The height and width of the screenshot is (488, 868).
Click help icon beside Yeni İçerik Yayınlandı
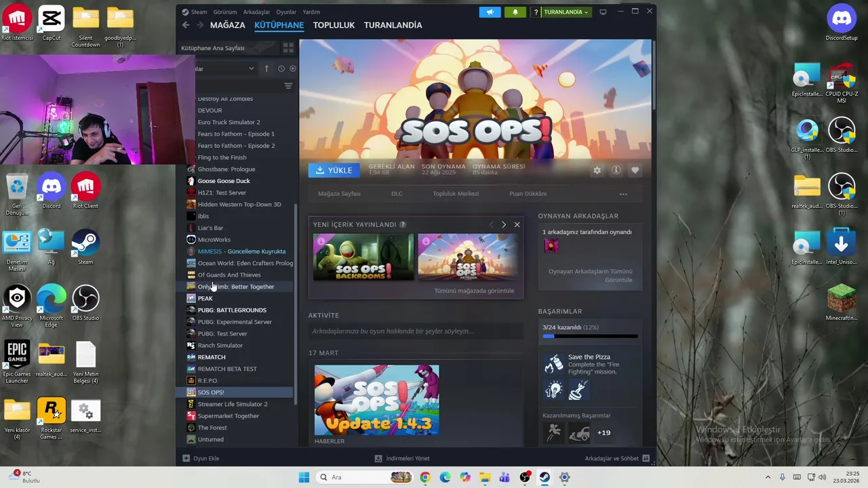point(403,224)
